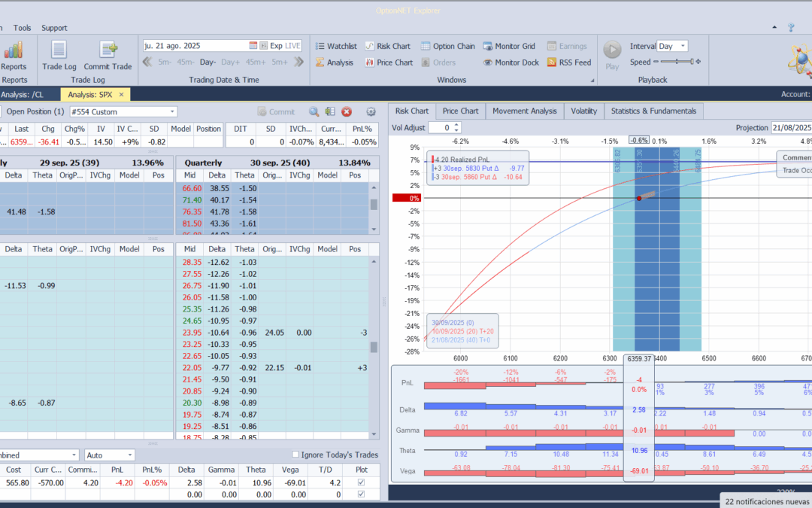Click the lower Quarterly puts table scrollbar
The width and height of the screenshot is (812, 508).
click(x=374, y=346)
